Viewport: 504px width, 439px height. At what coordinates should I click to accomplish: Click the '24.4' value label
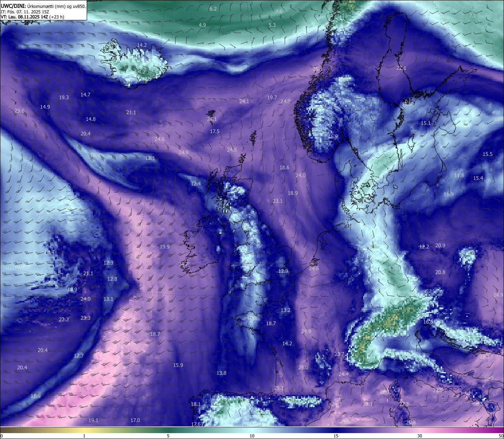[343, 374]
